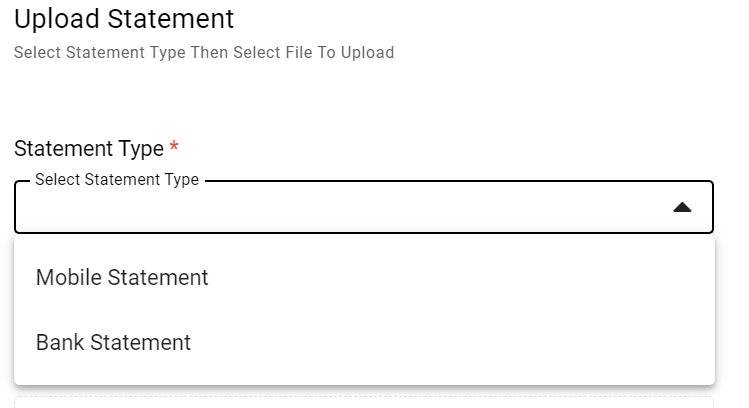Viewport: 749px width, 408px height.
Task: Click the empty text area inside the select box
Action: [300, 210]
